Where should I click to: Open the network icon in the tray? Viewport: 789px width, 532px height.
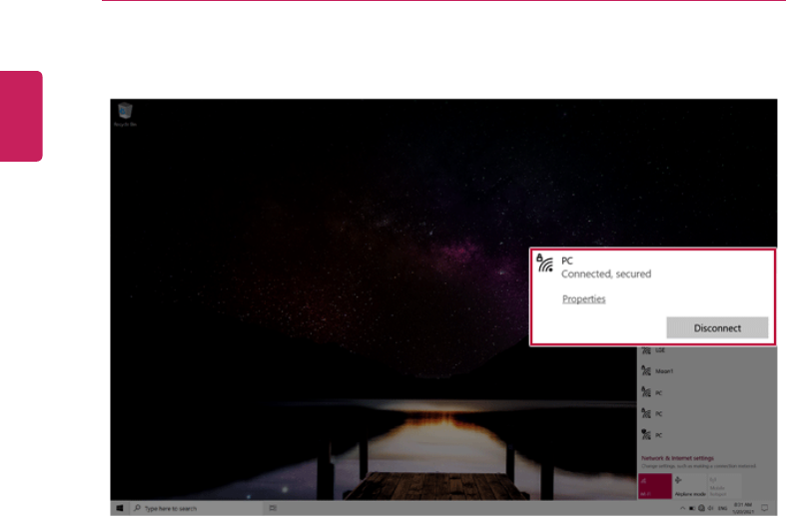pos(701,508)
